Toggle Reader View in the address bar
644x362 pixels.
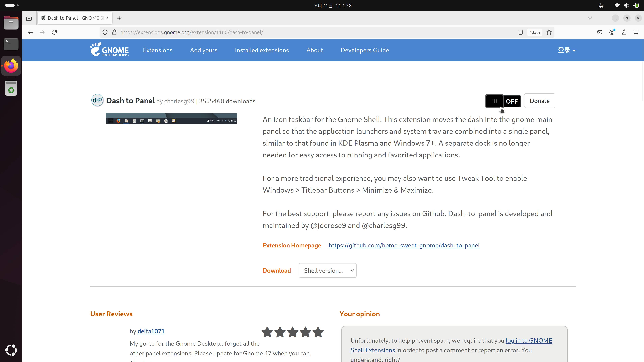tap(521, 32)
